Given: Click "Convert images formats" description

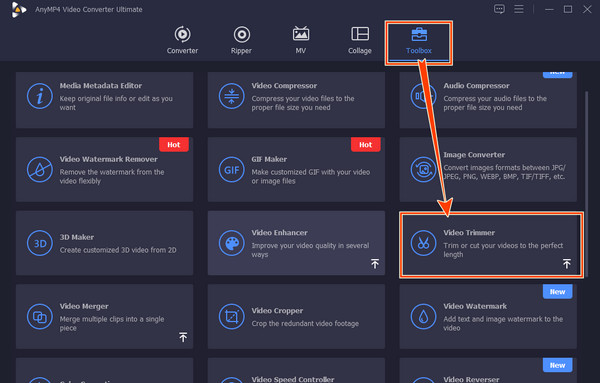Looking at the screenshot, I should click(x=504, y=172).
